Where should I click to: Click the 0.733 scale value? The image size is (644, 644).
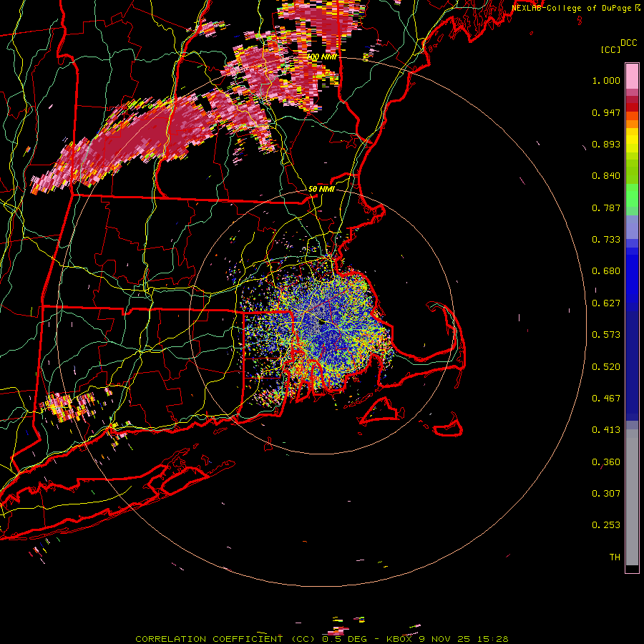pos(606,240)
